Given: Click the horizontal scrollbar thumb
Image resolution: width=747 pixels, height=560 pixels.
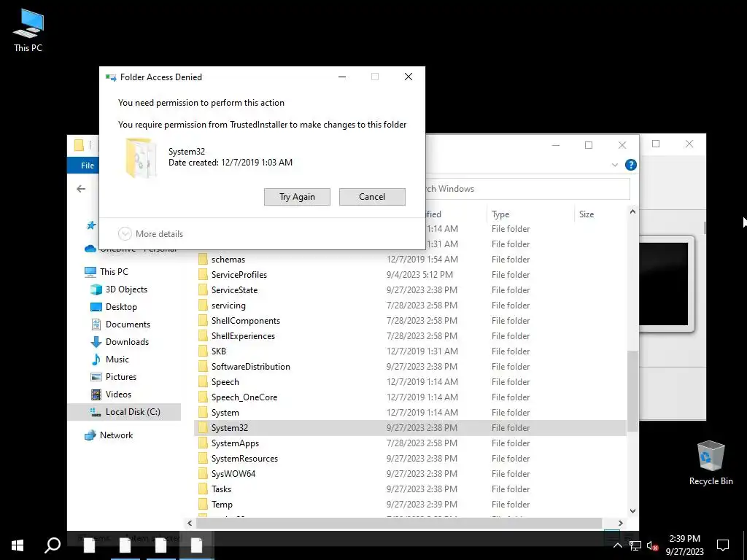Looking at the screenshot, I should coord(399,523).
